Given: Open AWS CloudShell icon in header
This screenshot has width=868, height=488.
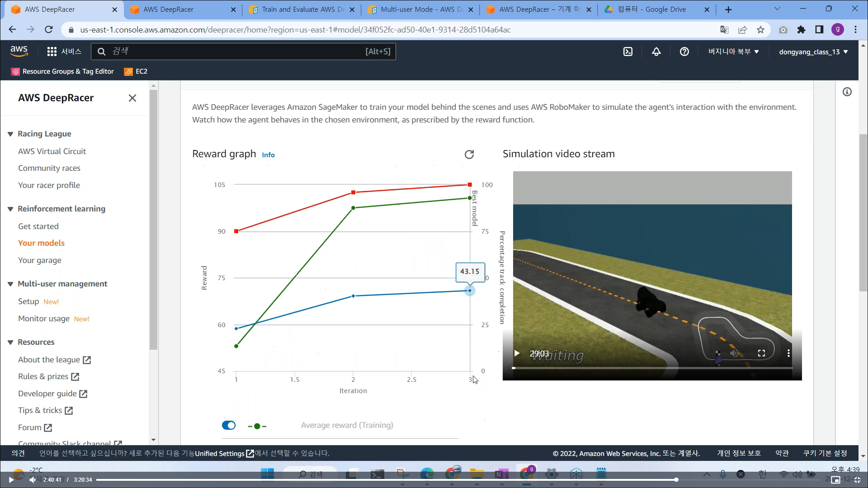Looking at the screenshot, I should pyautogui.click(x=628, y=52).
